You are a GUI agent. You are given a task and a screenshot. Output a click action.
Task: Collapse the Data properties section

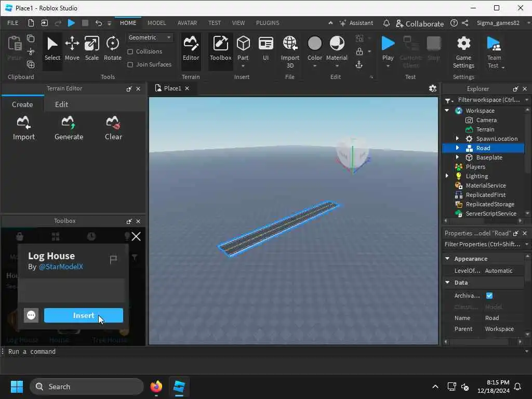click(447, 282)
